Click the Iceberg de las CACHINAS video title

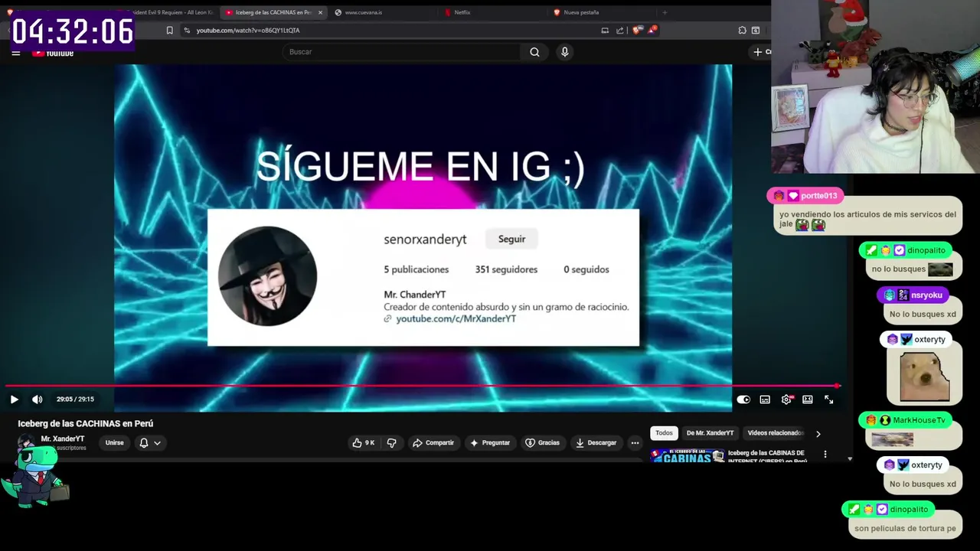86,423
